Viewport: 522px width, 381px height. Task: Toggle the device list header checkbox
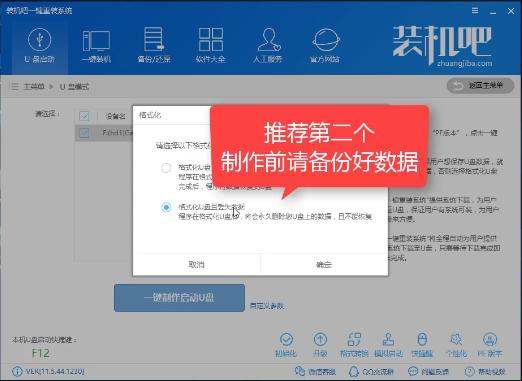click(84, 116)
